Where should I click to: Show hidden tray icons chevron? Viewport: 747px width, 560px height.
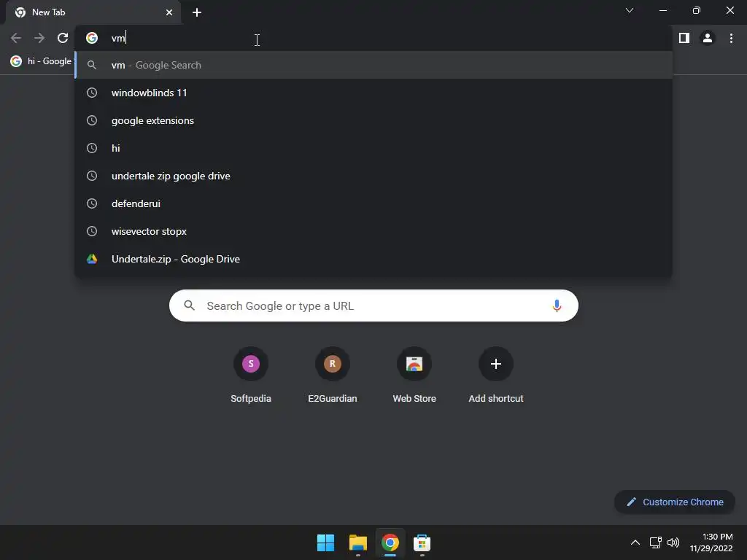coord(635,542)
